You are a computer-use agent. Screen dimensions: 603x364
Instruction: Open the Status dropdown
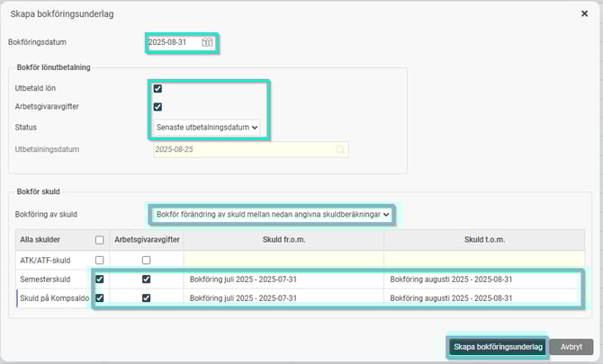point(207,128)
